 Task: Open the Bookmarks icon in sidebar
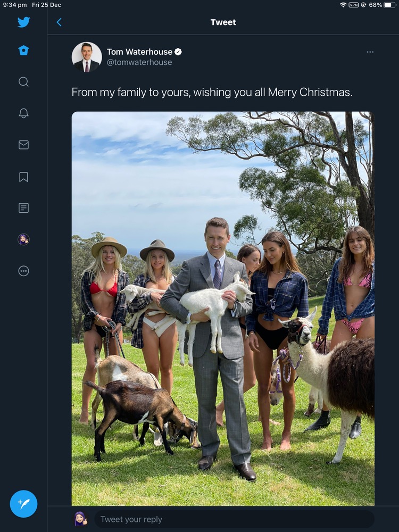(23, 177)
